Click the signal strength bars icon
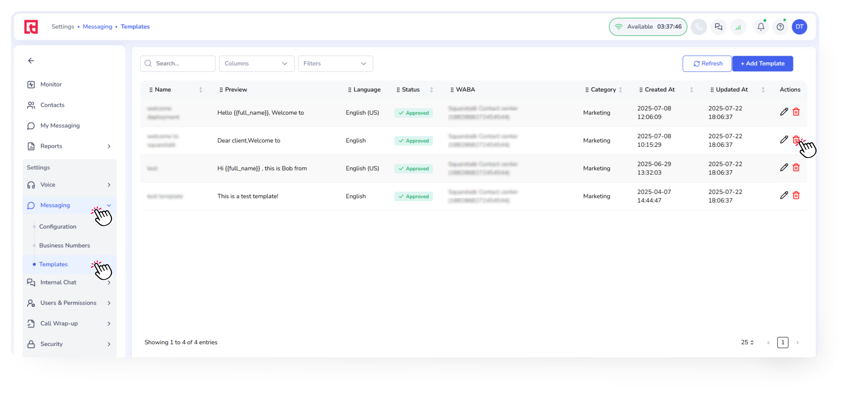Image resolution: width=868 pixels, height=397 pixels. point(738,27)
